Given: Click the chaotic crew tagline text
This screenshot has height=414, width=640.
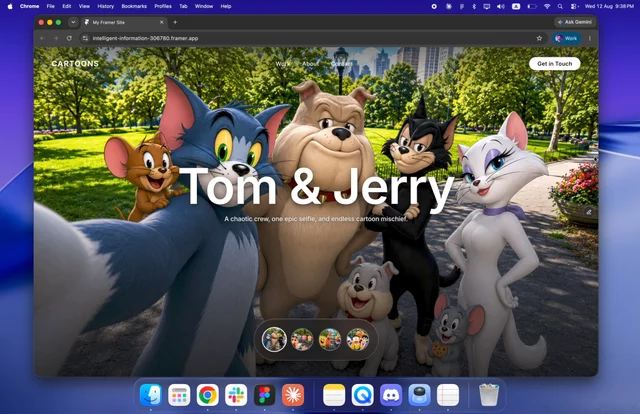Looking at the screenshot, I should (x=316, y=219).
